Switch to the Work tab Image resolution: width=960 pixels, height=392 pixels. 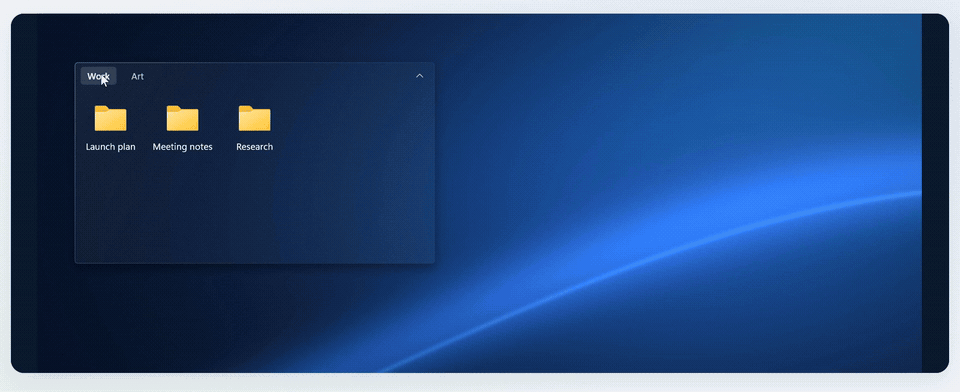click(x=99, y=77)
